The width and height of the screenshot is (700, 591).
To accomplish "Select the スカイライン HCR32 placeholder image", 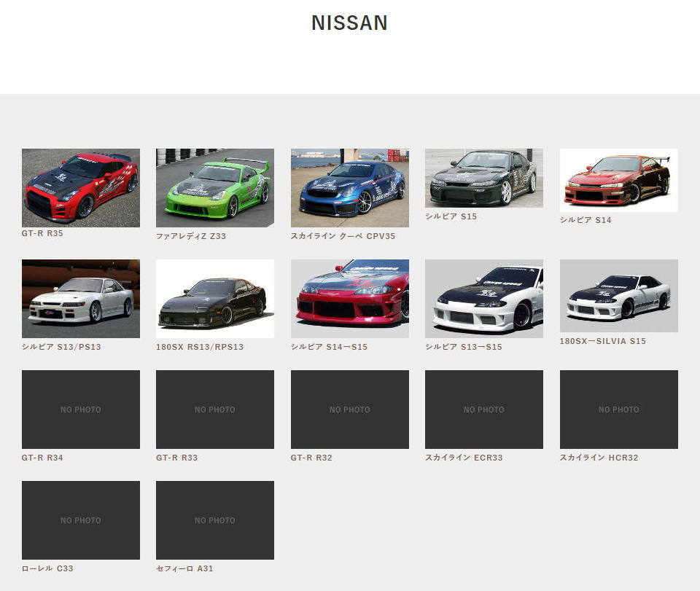I will 618,409.
